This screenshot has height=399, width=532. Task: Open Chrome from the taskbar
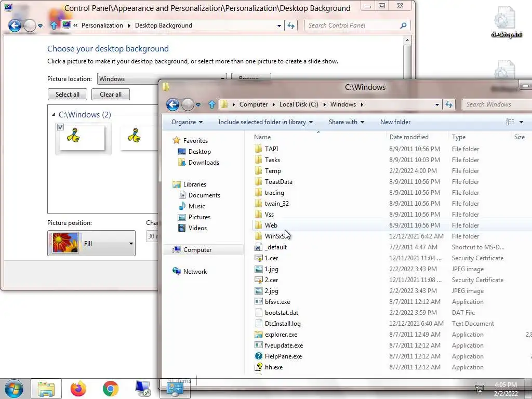111,389
